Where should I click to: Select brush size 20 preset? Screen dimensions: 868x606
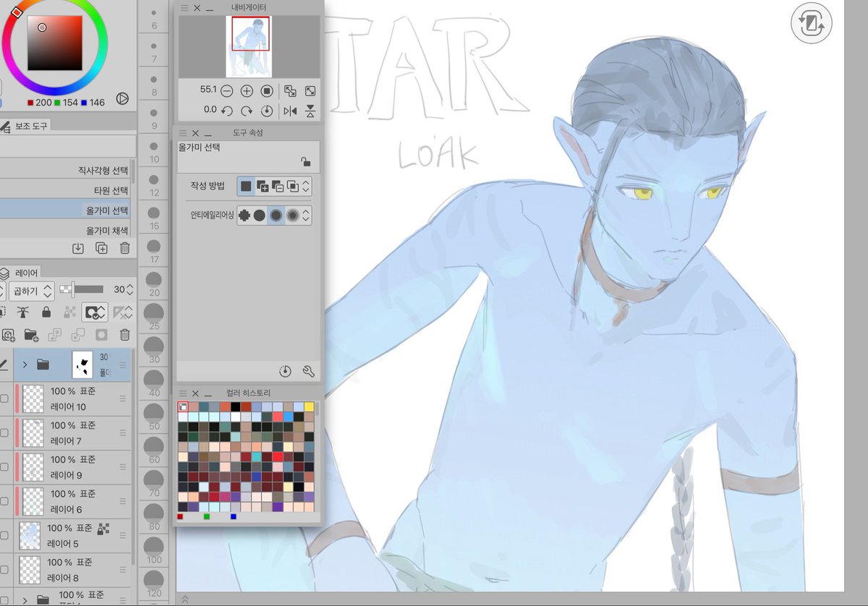[154, 282]
